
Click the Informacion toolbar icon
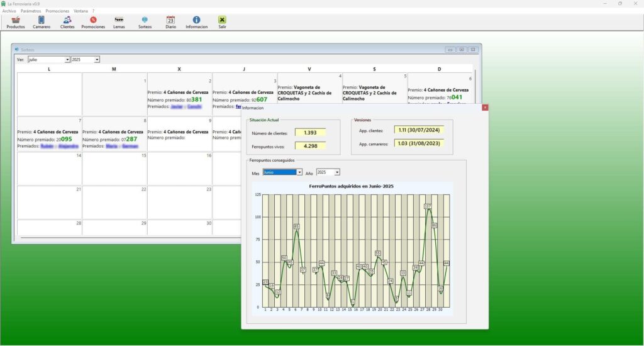[196, 23]
